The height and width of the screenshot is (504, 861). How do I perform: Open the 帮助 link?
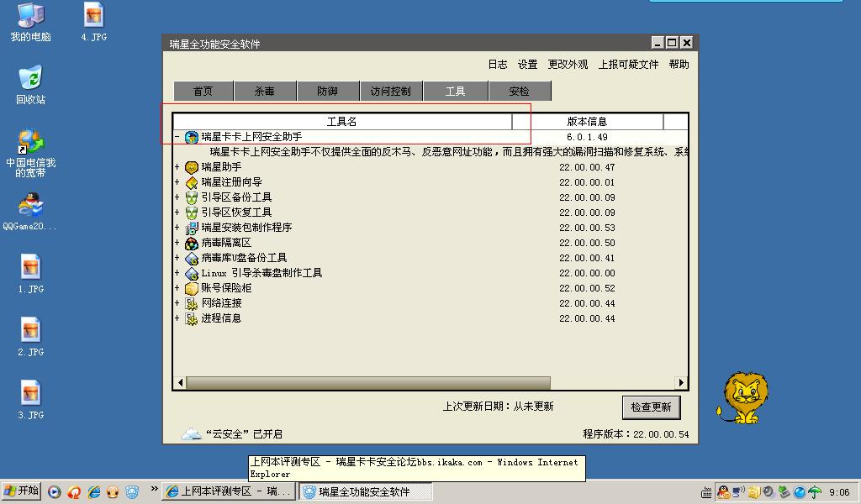(x=679, y=65)
